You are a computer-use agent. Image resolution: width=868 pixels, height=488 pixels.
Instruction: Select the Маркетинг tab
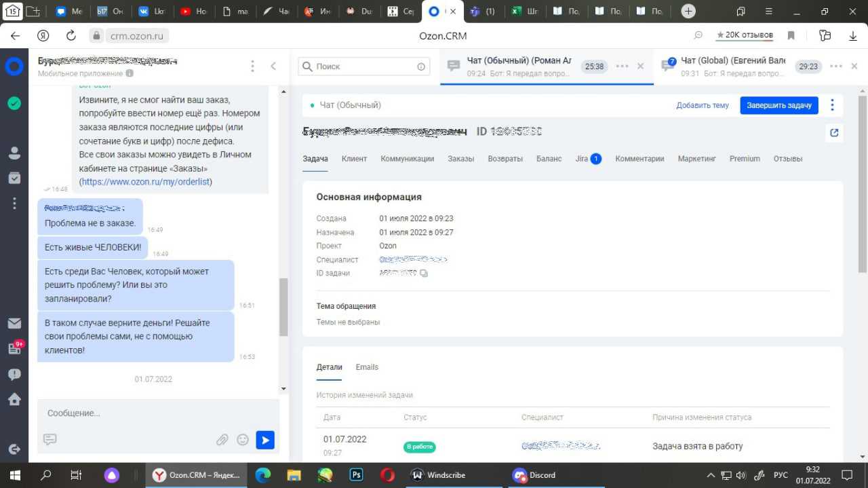pyautogui.click(x=696, y=159)
